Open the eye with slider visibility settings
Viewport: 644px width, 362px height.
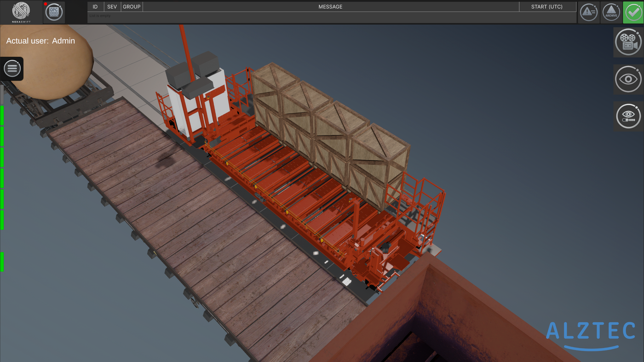[x=628, y=117]
